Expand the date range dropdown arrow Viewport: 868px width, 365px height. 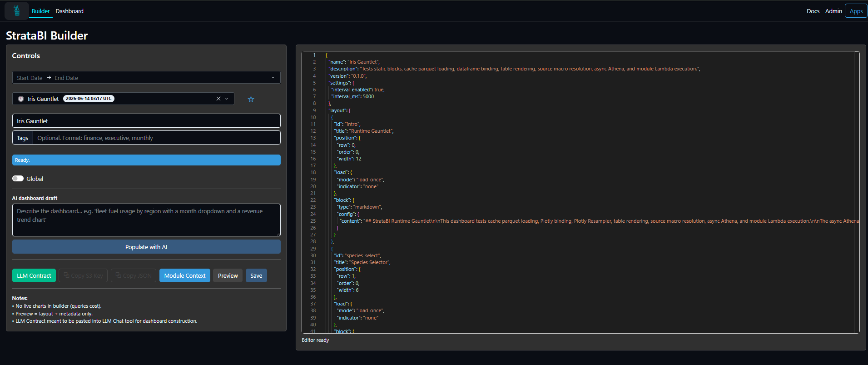pyautogui.click(x=273, y=78)
